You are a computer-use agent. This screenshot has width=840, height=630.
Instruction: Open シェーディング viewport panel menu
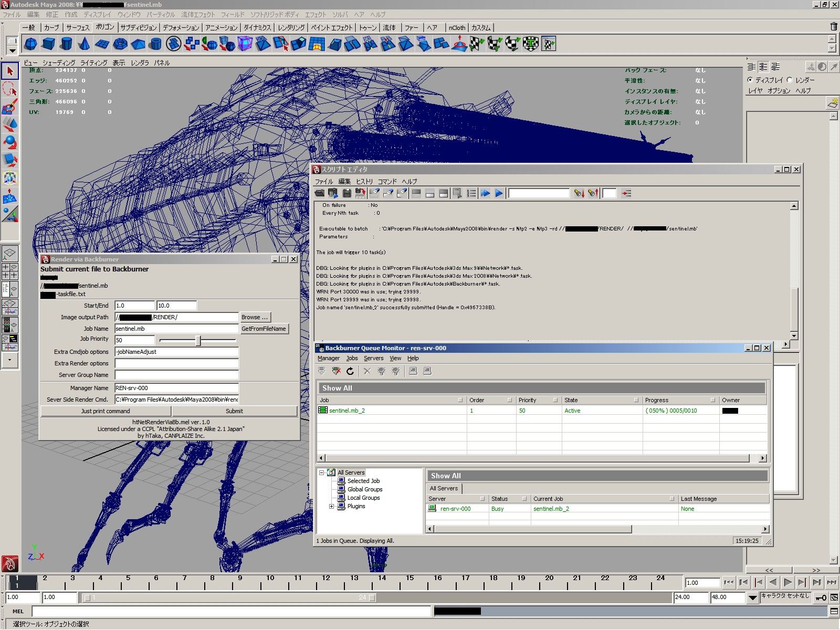59,62
